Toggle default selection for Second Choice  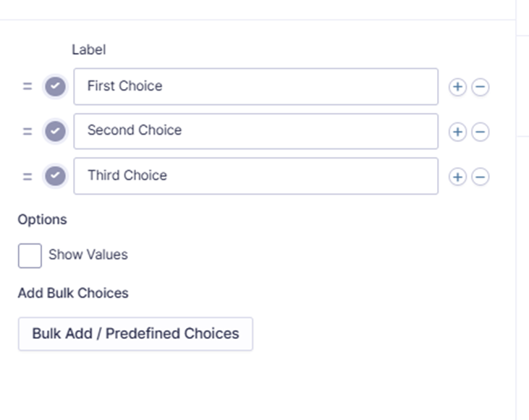tap(56, 132)
